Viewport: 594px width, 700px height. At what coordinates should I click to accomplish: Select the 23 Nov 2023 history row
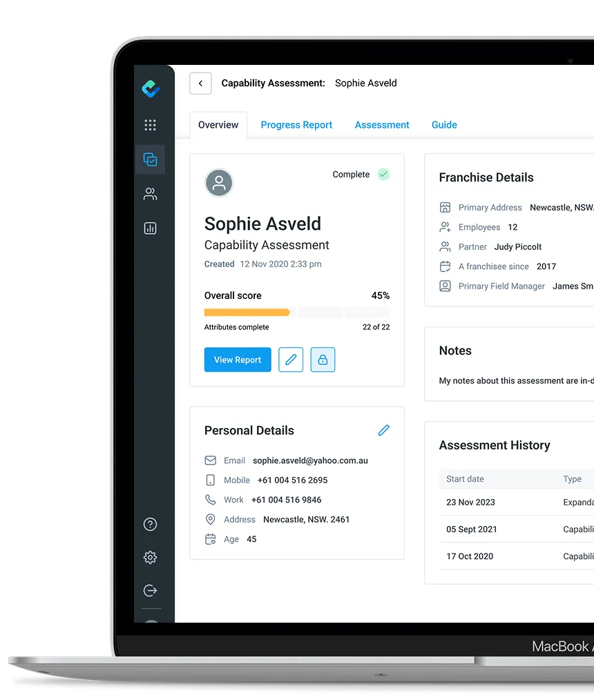click(517, 503)
